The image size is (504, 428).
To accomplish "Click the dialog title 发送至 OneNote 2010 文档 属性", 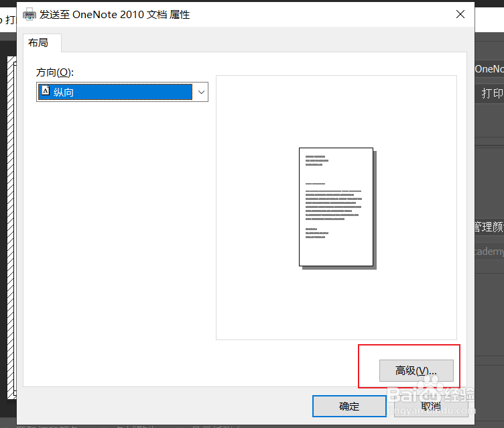I will [115, 15].
